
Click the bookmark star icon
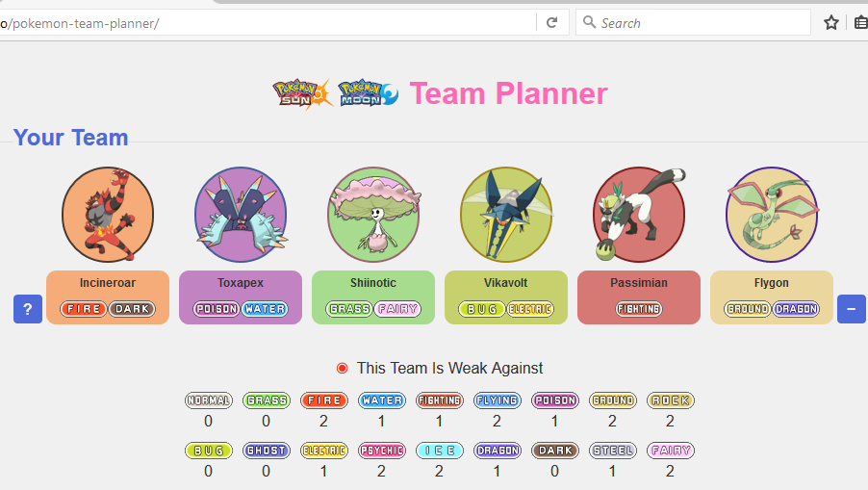tap(830, 23)
